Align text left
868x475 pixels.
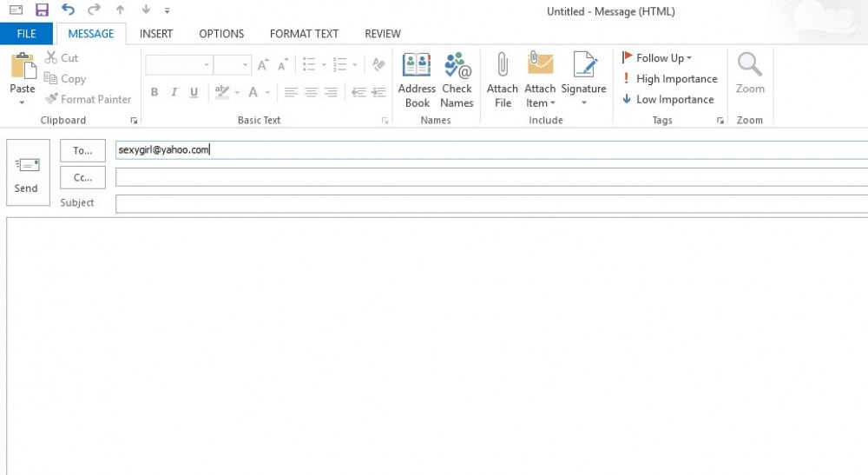coord(291,92)
